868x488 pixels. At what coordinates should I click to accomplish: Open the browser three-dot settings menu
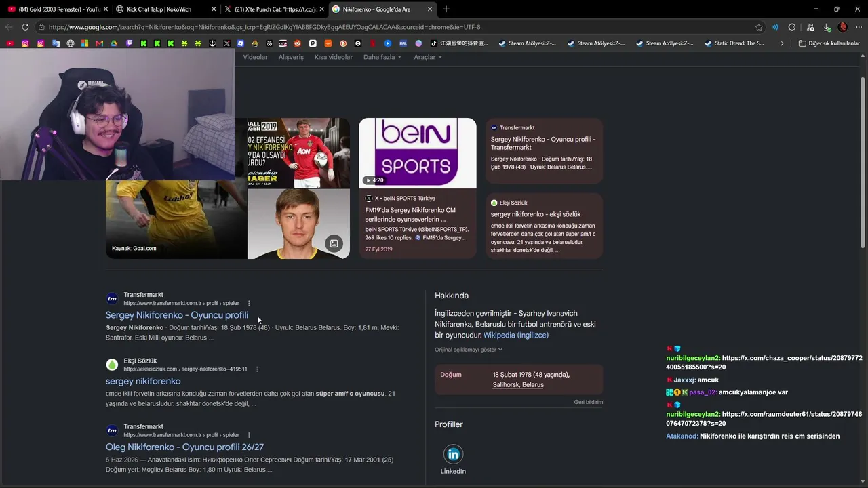click(x=859, y=27)
